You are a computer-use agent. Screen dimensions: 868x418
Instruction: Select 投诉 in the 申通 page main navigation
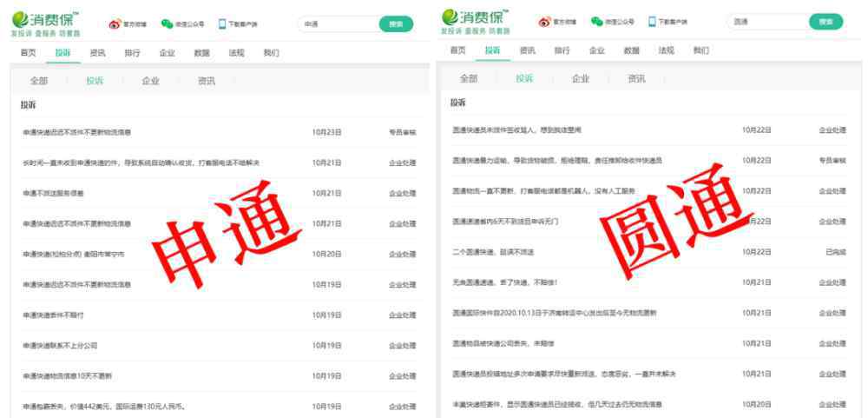click(62, 53)
